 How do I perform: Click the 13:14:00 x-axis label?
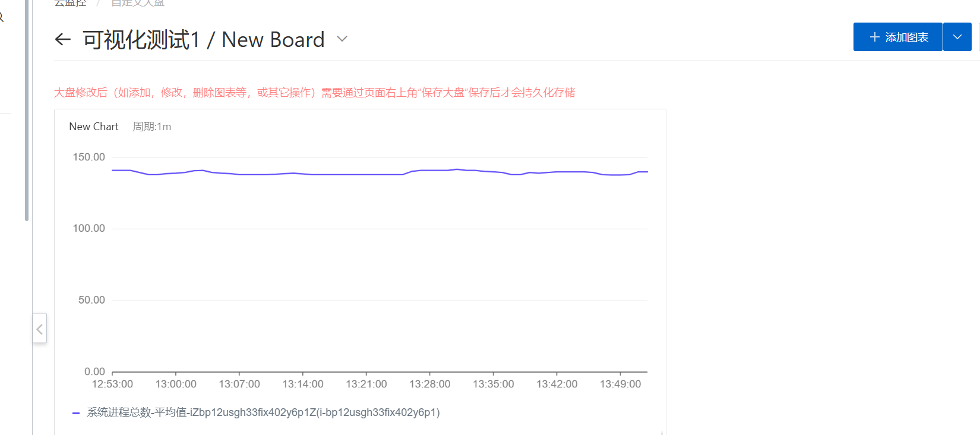point(303,384)
